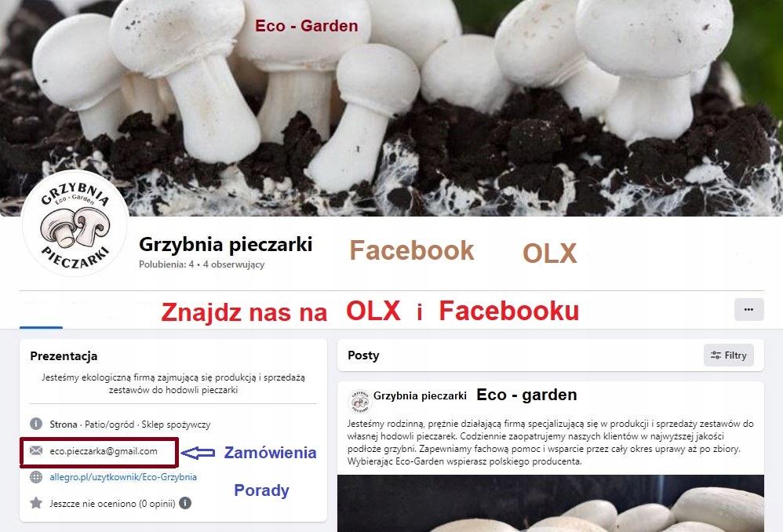Image resolution: width=783 pixels, height=532 pixels.
Task: Click the globe website icon
Action: tap(36, 477)
